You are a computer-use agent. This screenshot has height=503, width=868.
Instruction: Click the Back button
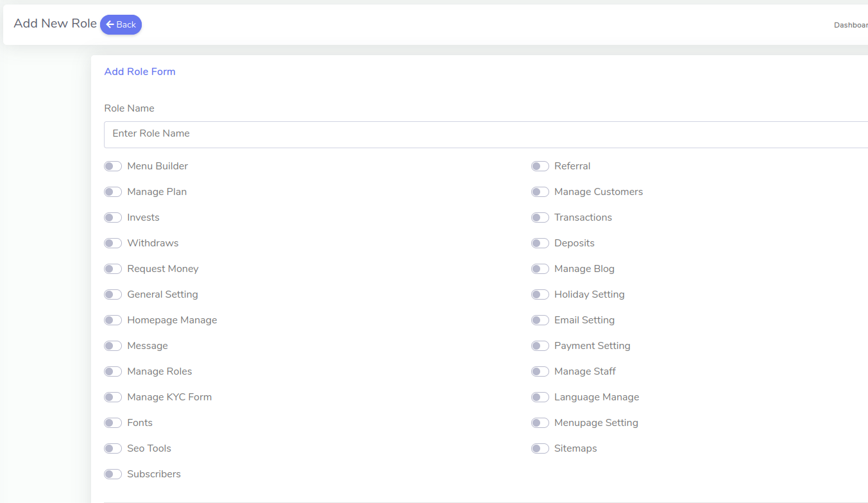121,24
